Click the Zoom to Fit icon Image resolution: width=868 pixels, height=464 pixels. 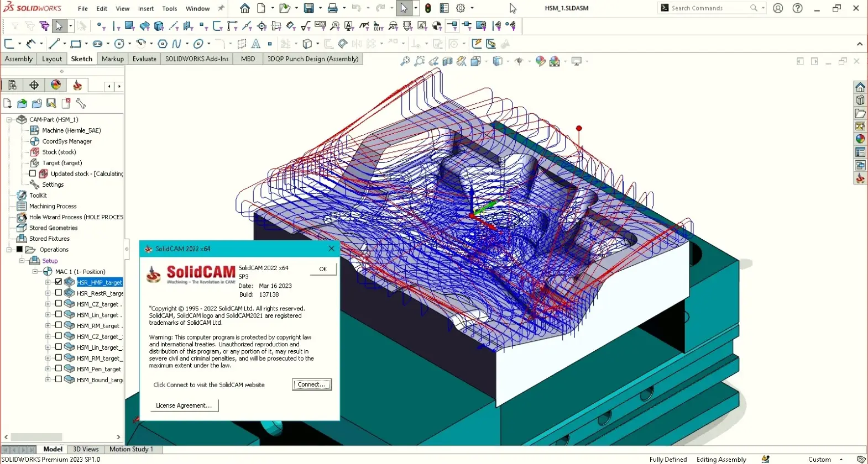(405, 61)
